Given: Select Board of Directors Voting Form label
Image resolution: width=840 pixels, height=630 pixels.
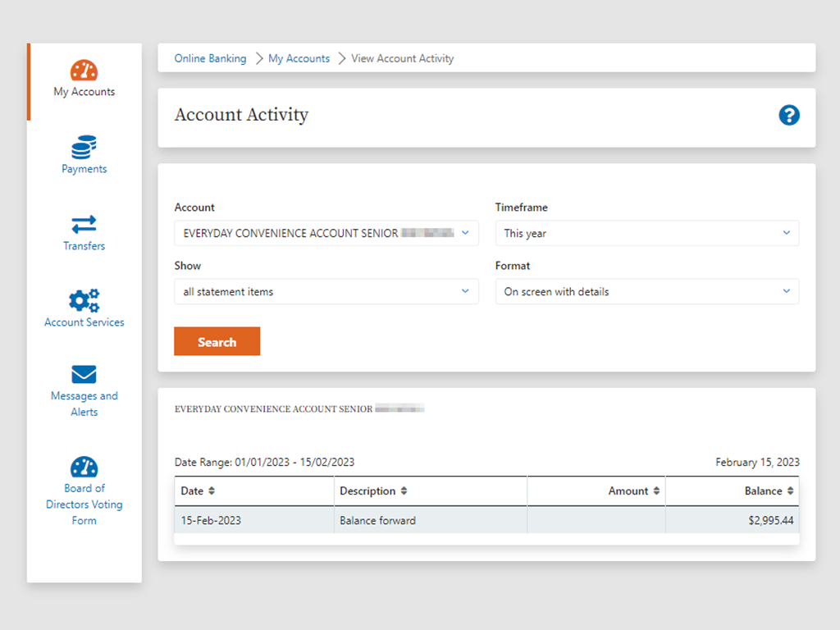Looking at the screenshot, I should (84, 504).
